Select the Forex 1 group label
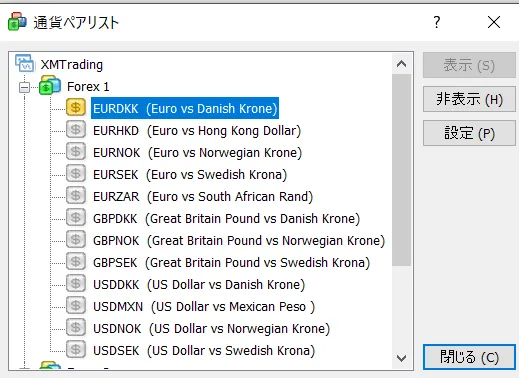The height and width of the screenshot is (378, 519). [x=88, y=87]
